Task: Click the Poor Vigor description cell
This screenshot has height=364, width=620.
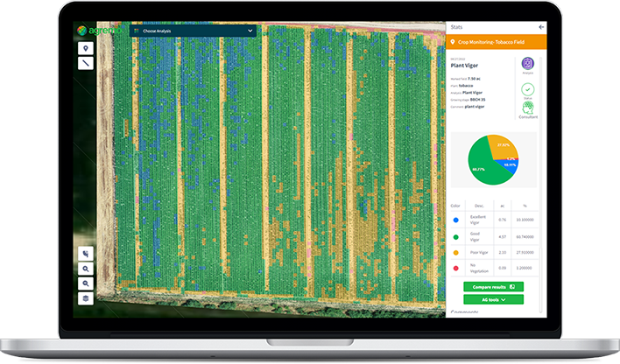Action: pyautogui.click(x=479, y=253)
